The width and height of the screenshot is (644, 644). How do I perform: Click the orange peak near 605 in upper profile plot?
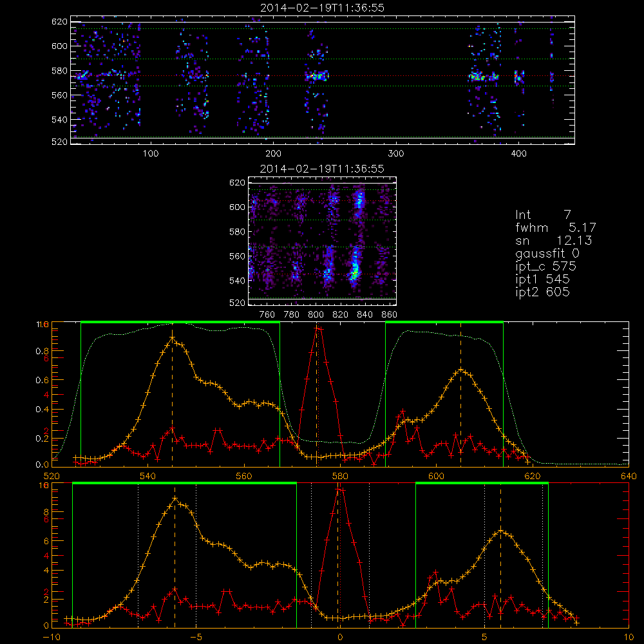click(460, 370)
